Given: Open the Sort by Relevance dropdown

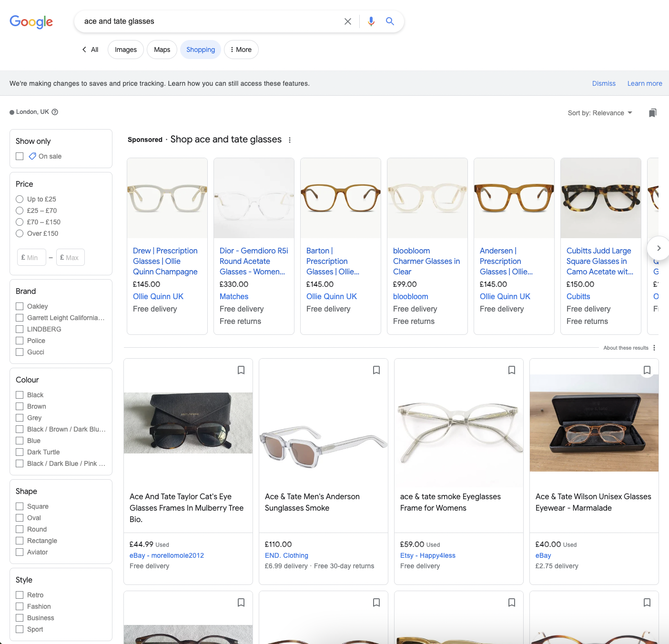Looking at the screenshot, I should tap(600, 113).
